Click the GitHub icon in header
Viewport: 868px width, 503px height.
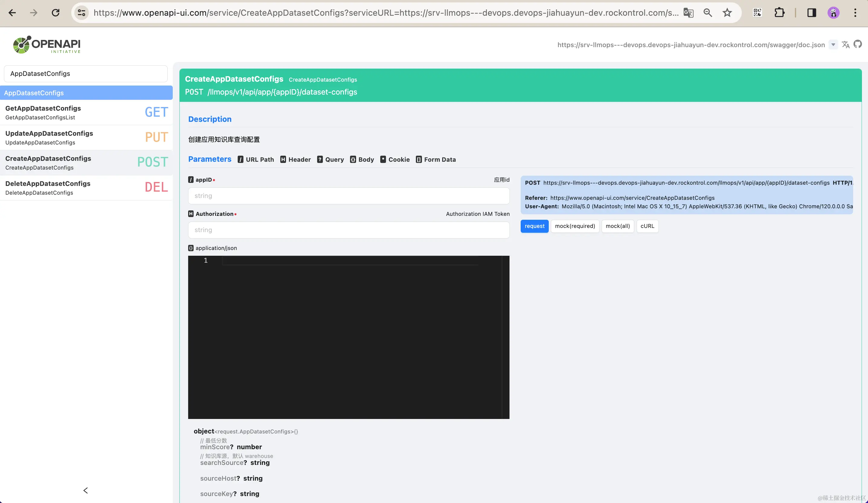point(857,44)
